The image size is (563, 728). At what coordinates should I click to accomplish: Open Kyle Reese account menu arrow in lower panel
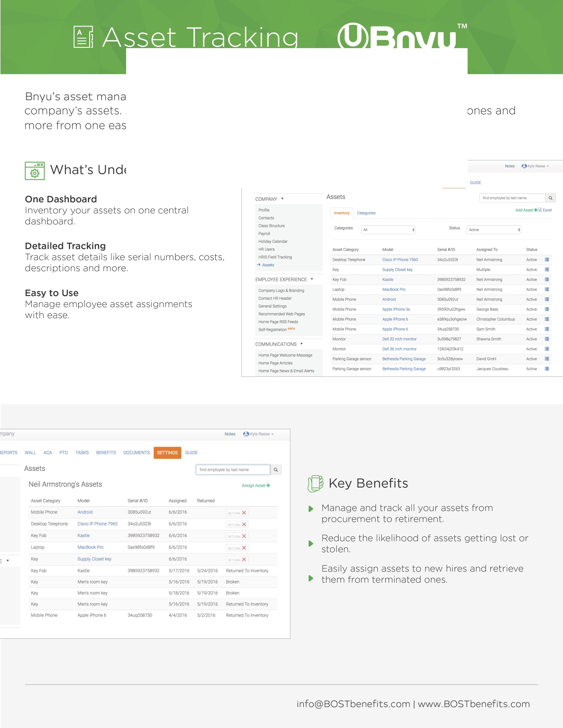[272, 434]
